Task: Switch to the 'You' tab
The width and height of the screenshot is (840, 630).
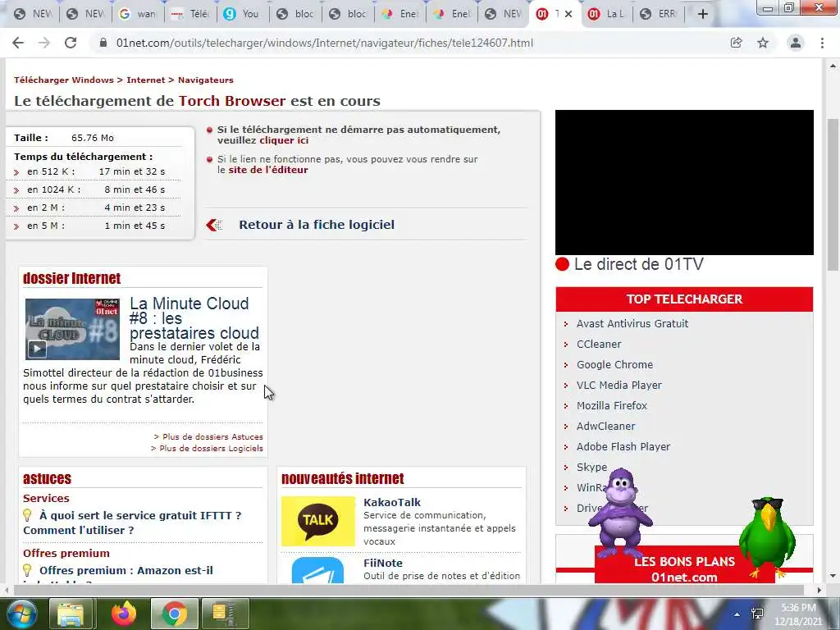Action: pos(244,14)
